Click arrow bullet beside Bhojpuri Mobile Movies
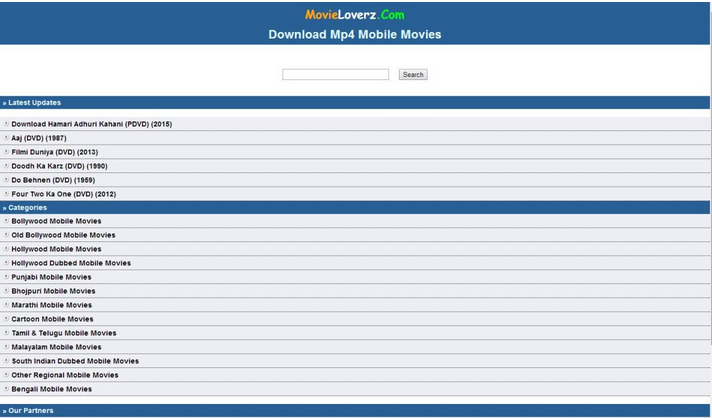This screenshot has height=418, width=712. (x=6, y=291)
